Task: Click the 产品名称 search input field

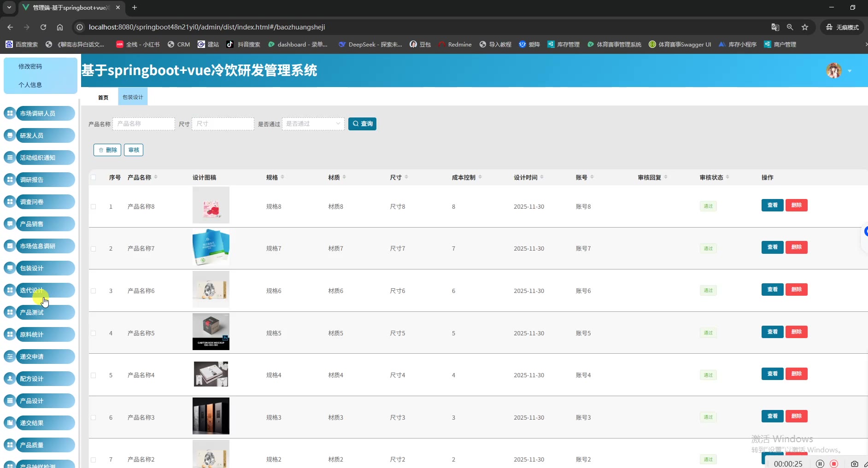Action: (x=144, y=123)
